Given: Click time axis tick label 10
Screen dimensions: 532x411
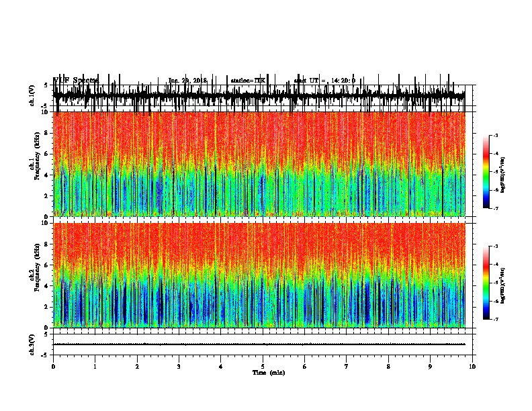Looking at the screenshot, I should point(472,366).
